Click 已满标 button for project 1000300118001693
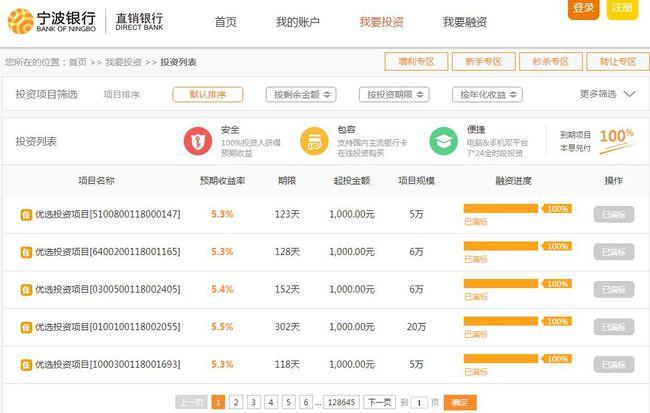The image size is (650, 413). [614, 364]
